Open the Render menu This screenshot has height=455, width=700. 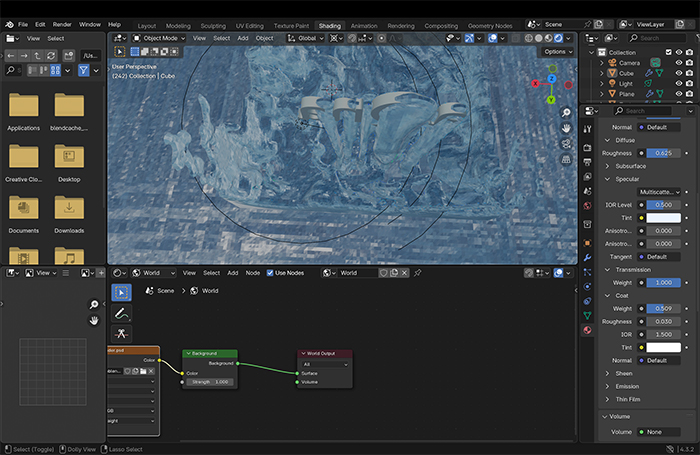point(62,24)
